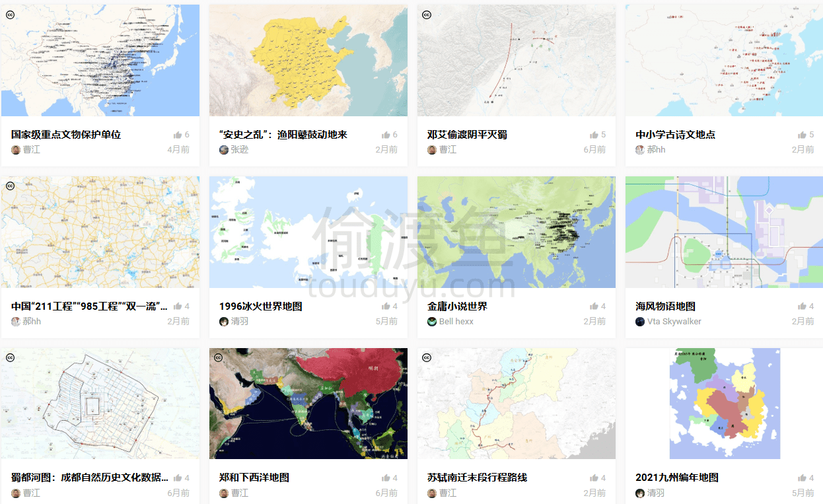This screenshot has height=504, width=823.
Task: Open the 1996冰火世界地图 title link
Action: click(x=260, y=306)
